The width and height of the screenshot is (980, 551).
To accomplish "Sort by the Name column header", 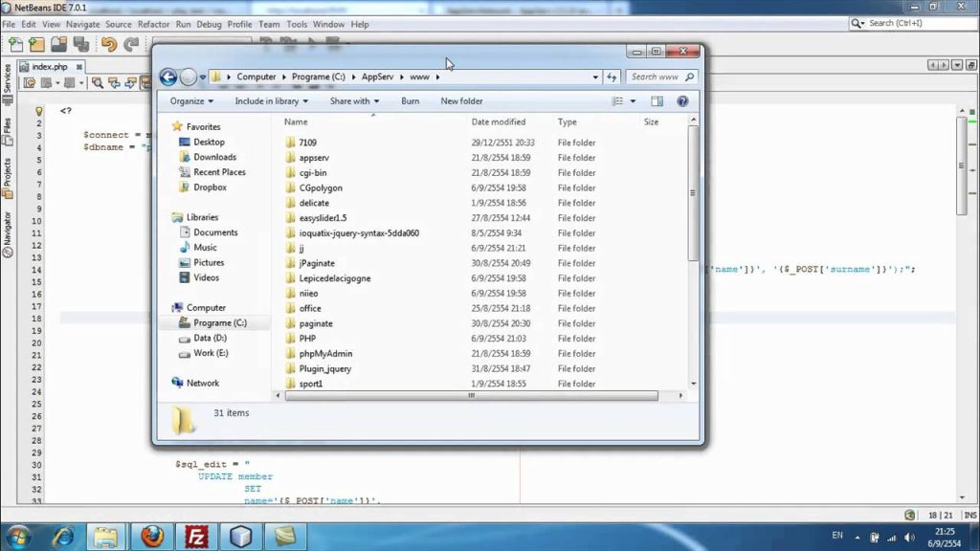I will click(x=296, y=121).
